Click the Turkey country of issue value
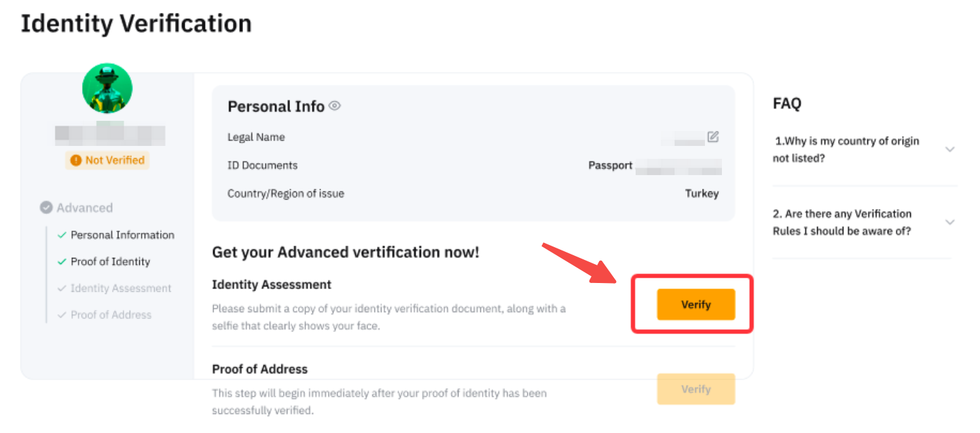Screen dimensions: 980x433 pyautogui.click(x=702, y=193)
